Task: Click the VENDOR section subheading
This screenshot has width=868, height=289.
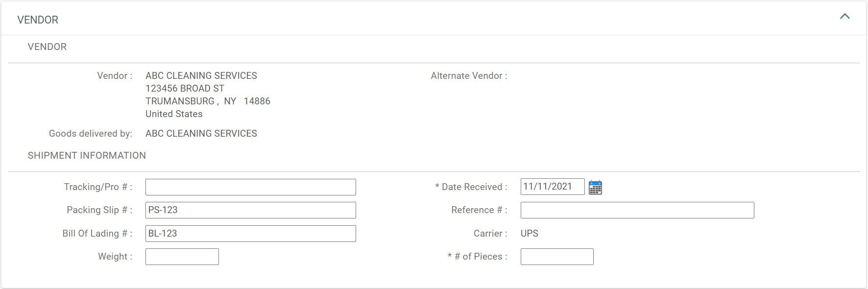Action: pyautogui.click(x=47, y=47)
